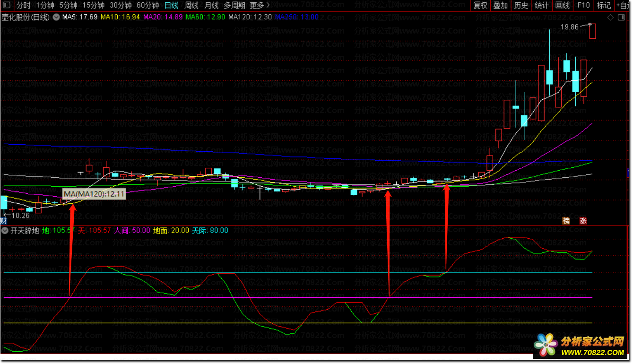This screenshot has height=364, width=633.
Task: Select the 周线 weekly tab
Action: [x=191, y=6]
